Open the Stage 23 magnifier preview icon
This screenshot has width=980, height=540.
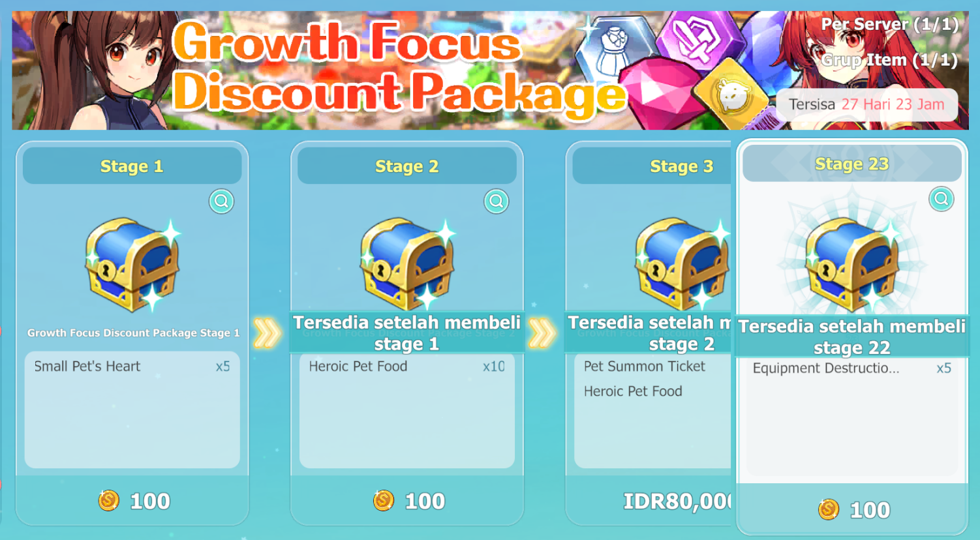[x=942, y=199]
